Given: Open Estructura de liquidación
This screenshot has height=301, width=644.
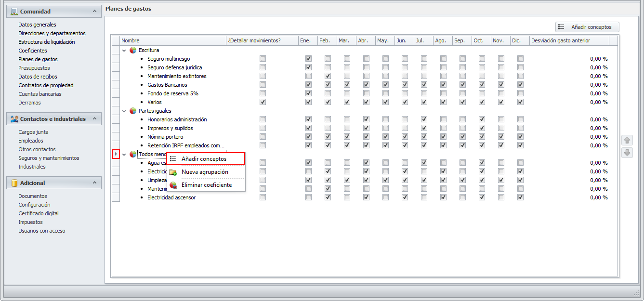Looking at the screenshot, I should point(47,42).
